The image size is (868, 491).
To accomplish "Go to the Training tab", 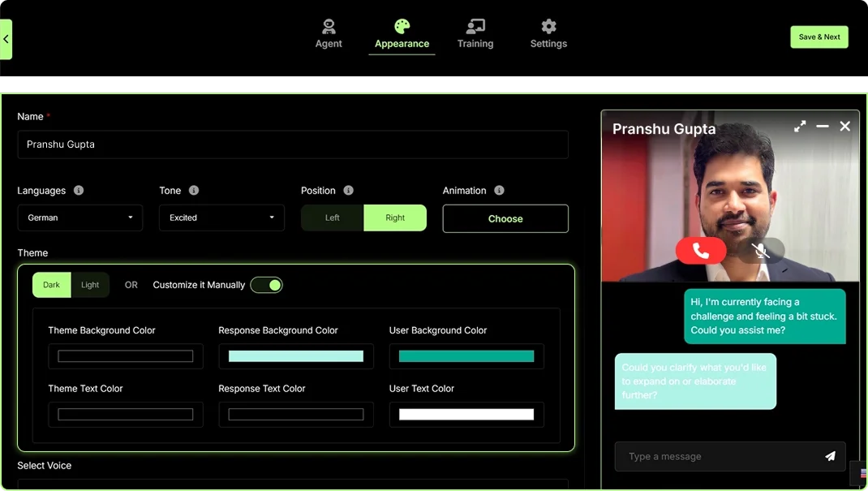I will [x=475, y=34].
